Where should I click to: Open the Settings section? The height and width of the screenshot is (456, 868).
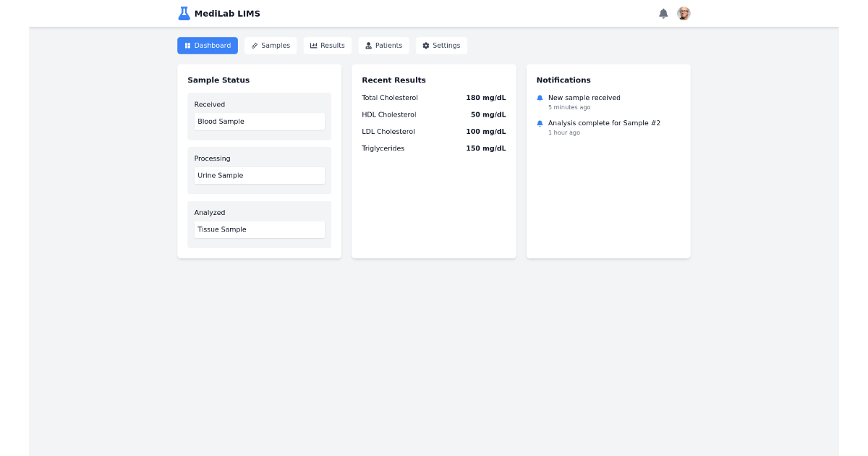point(441,45)
